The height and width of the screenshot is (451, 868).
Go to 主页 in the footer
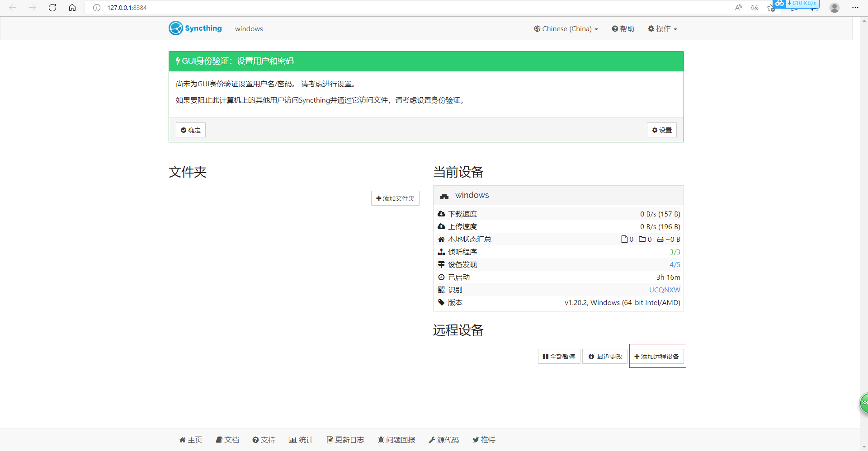[x=191, y=440]
